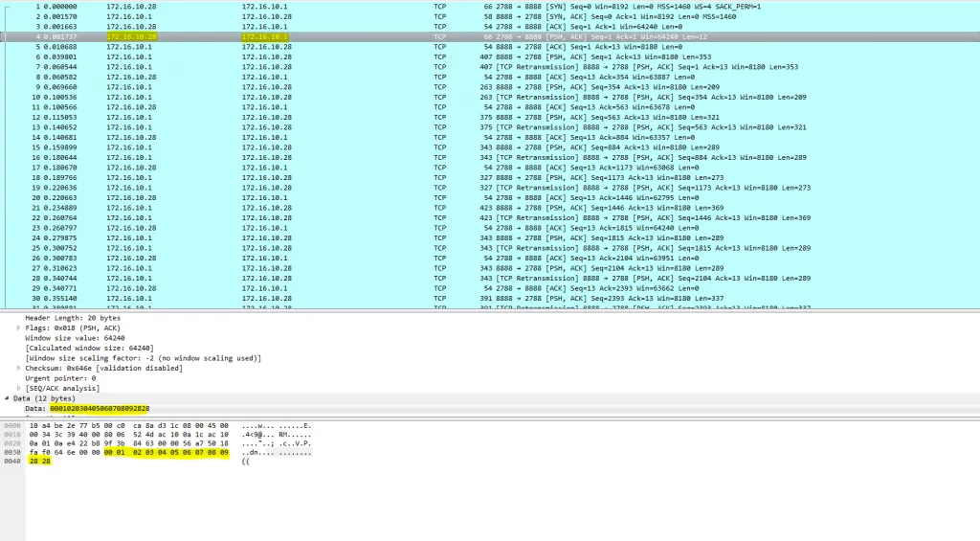Select packet 2 SYN, ACK response
This screenshot has width=980, height=541.
pyautogui.click(x=490, y=16)
